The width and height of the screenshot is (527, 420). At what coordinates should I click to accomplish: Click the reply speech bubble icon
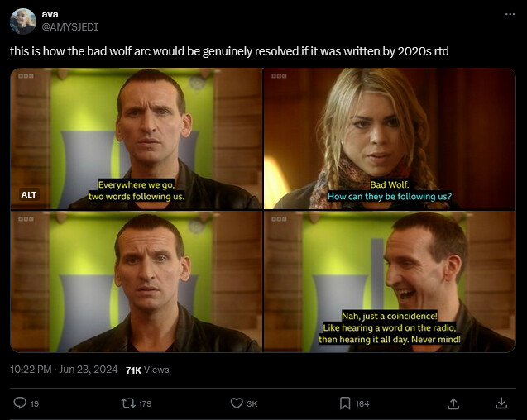[20, 403]
